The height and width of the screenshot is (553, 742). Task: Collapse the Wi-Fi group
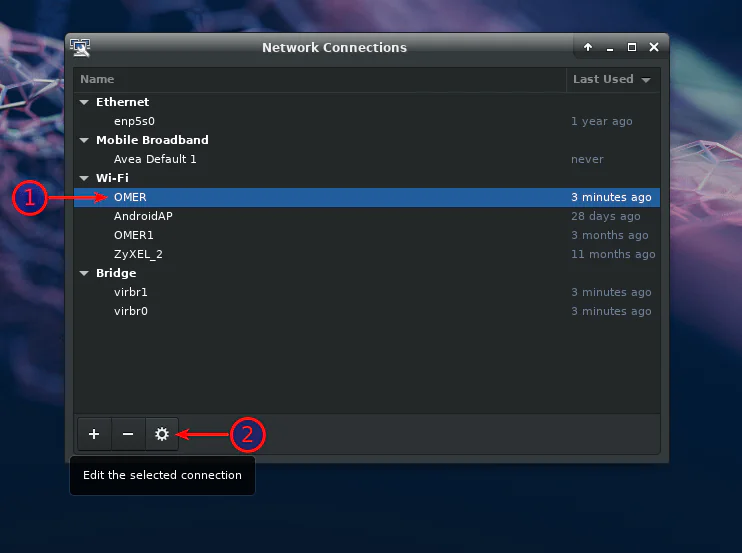coord(84,178)
